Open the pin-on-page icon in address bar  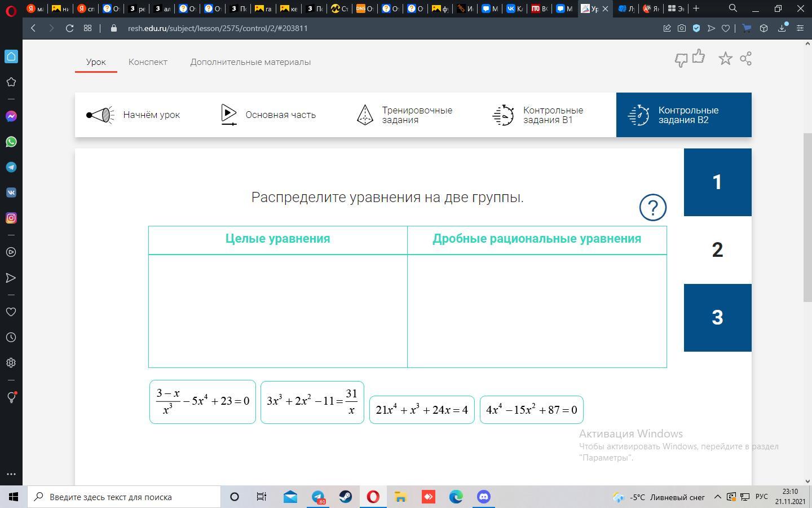click(x=667, y=28)
